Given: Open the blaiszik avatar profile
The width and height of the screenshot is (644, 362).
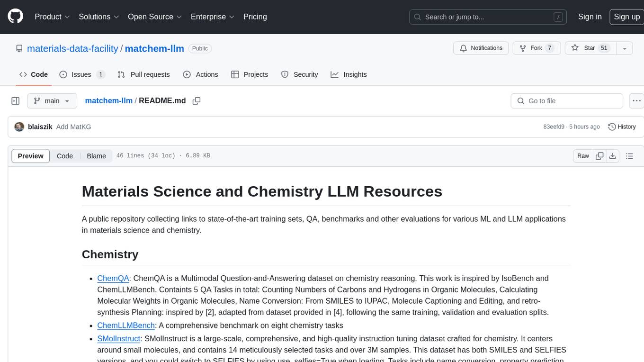Looking at the screenshot, I should pyautogui.click(x=19, y=127).
